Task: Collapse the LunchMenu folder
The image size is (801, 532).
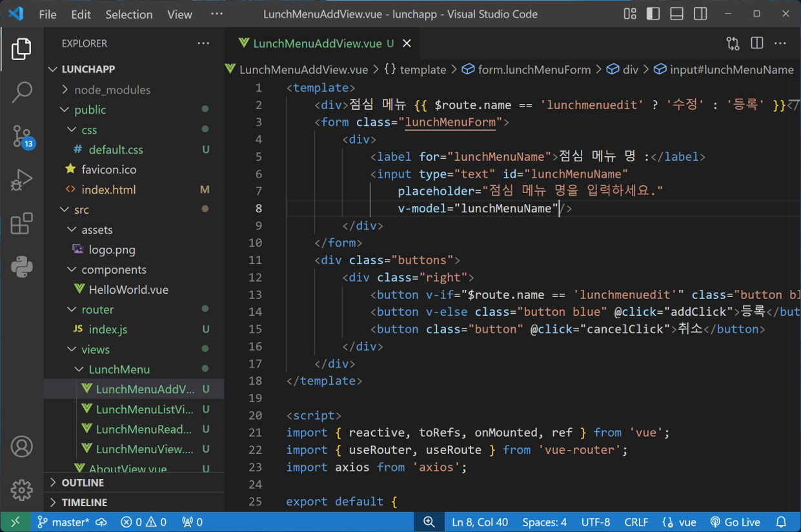Action: click(134, 369)
